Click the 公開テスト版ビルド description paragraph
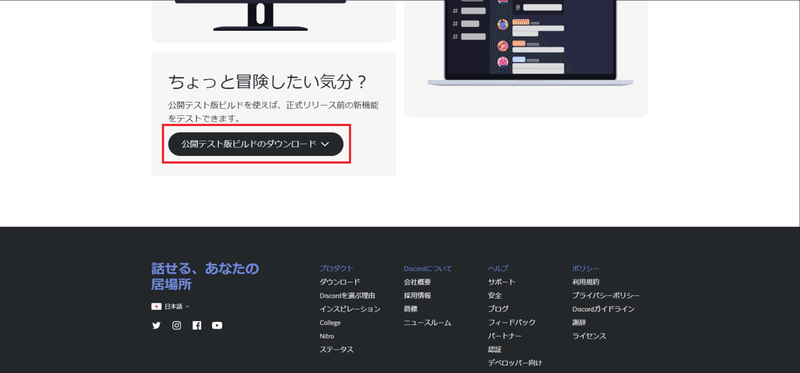This screenshot has height=373, width=800. point(273,112)
